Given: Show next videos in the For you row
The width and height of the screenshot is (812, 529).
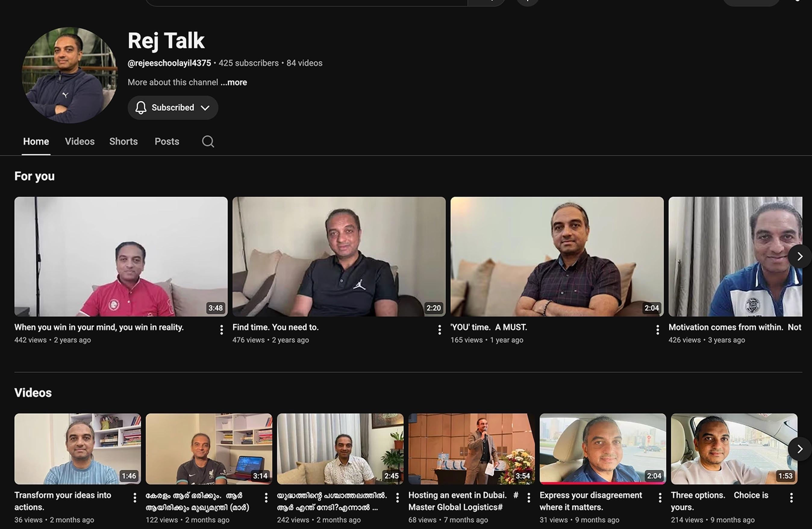Looking at the screenshot, I should 800,256.
